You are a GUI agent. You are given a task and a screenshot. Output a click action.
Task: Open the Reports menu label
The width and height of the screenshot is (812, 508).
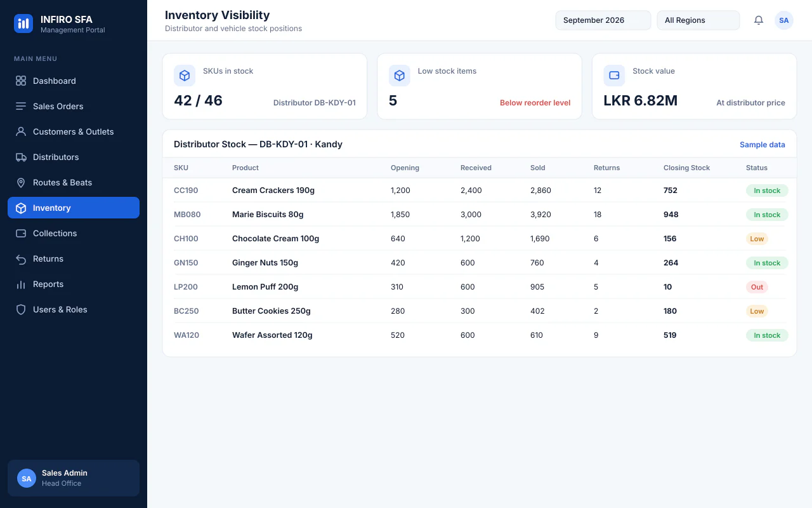tap(48, 284)
